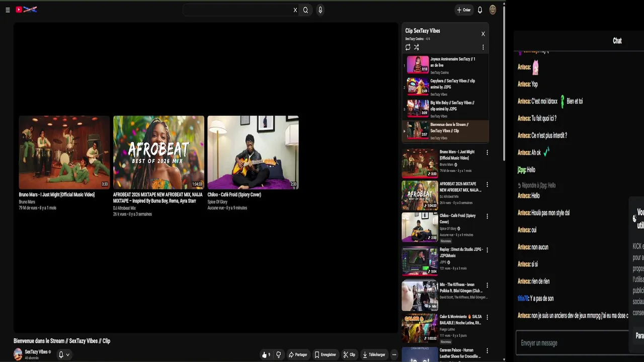Dislike the video with thumbs down
644x362 pixels.
click(x=278, y=354)
